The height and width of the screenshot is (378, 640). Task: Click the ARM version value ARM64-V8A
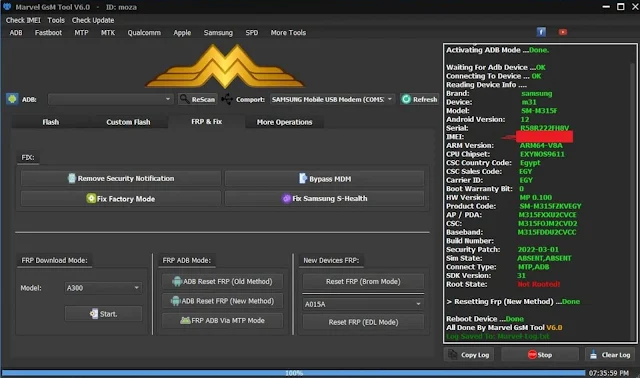point(541,145)
